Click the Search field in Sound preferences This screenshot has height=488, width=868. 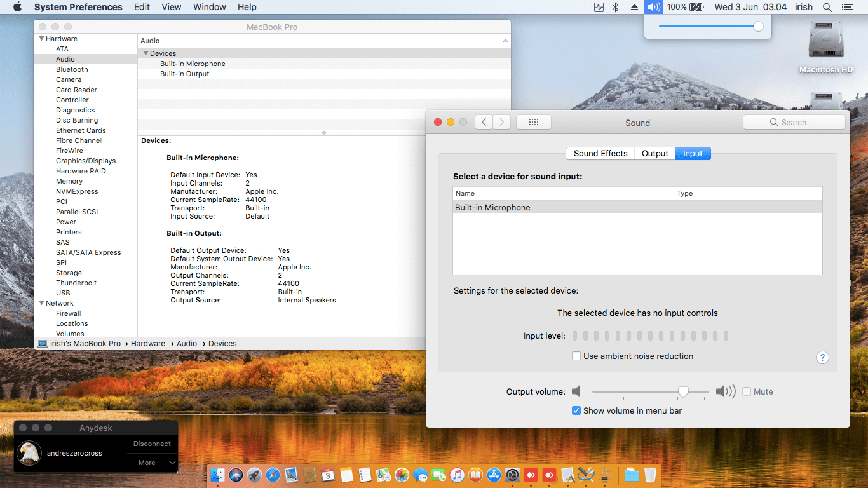point(794,122)
